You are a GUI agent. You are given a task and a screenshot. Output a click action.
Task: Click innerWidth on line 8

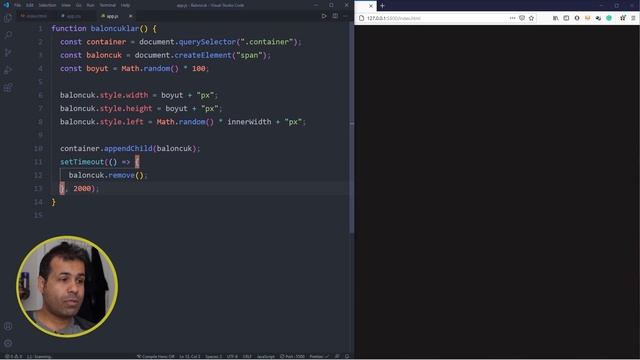click(x=249, y=122)
